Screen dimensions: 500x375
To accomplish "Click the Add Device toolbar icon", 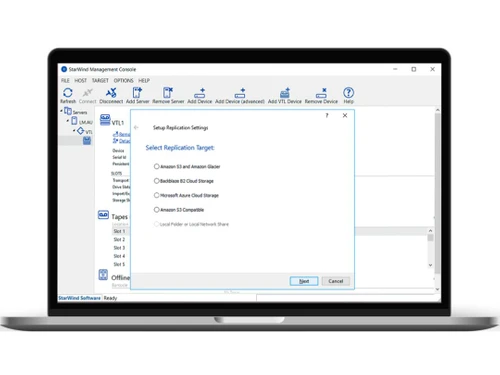I will pyautogui.click(x=200, y=93).
